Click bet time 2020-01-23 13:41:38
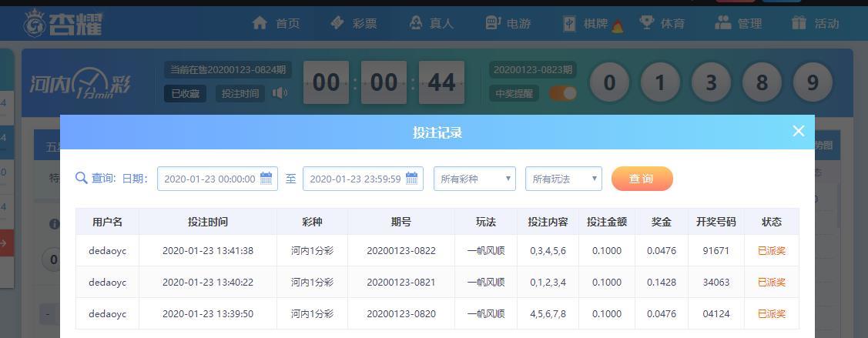Screen dimensions: 868x338 [208, 250]
